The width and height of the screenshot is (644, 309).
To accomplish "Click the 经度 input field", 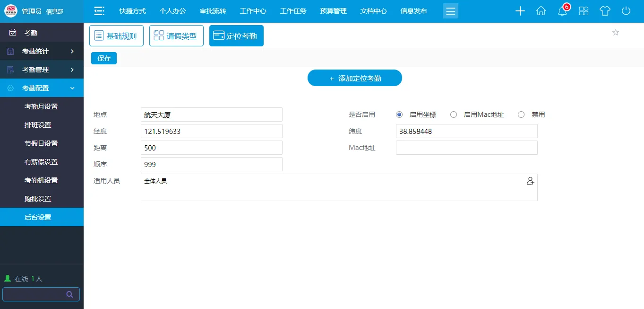I will tap(211, 131).
